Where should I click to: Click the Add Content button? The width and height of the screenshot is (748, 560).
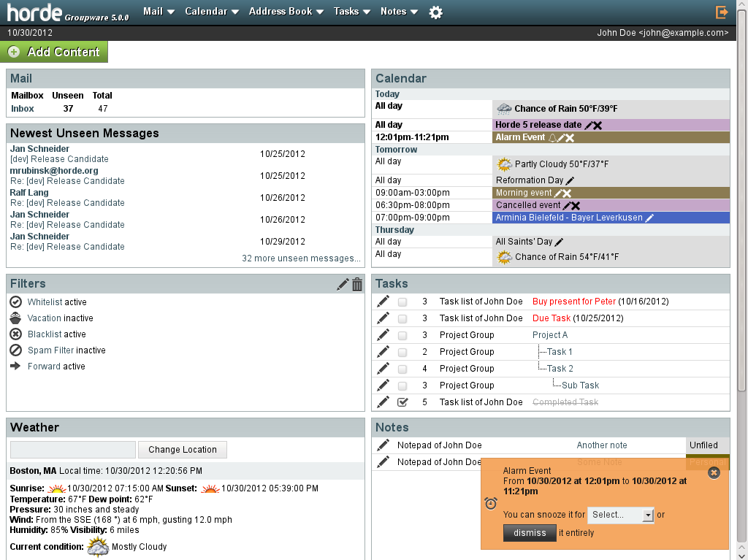[x=55, y=52]
